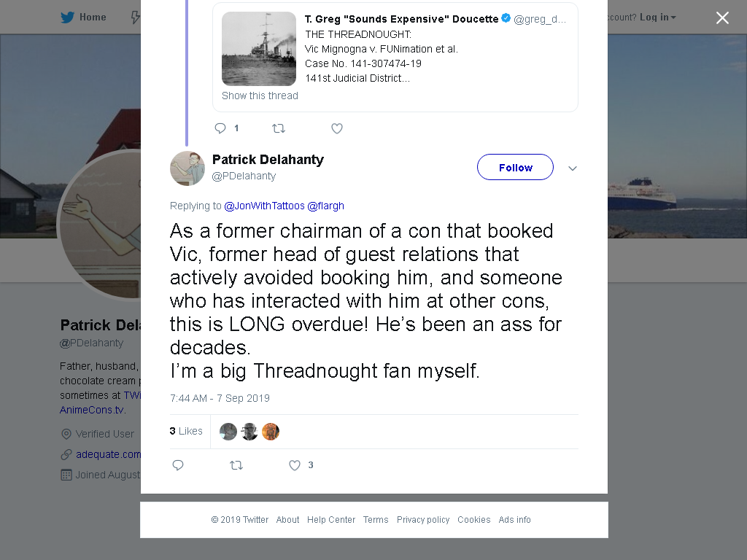
Task: Click Patrick Delahanty's avatar picture
Action: tap(187, 168)
